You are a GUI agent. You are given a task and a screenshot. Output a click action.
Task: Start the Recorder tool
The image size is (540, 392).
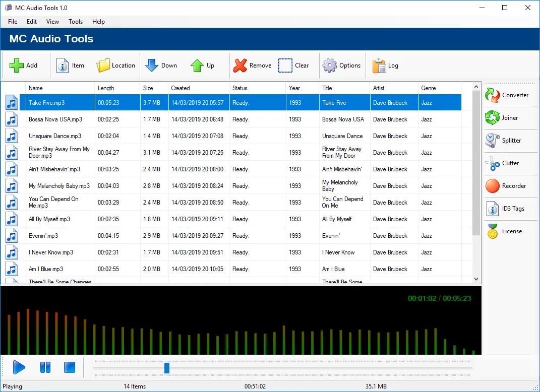[510, 186]
